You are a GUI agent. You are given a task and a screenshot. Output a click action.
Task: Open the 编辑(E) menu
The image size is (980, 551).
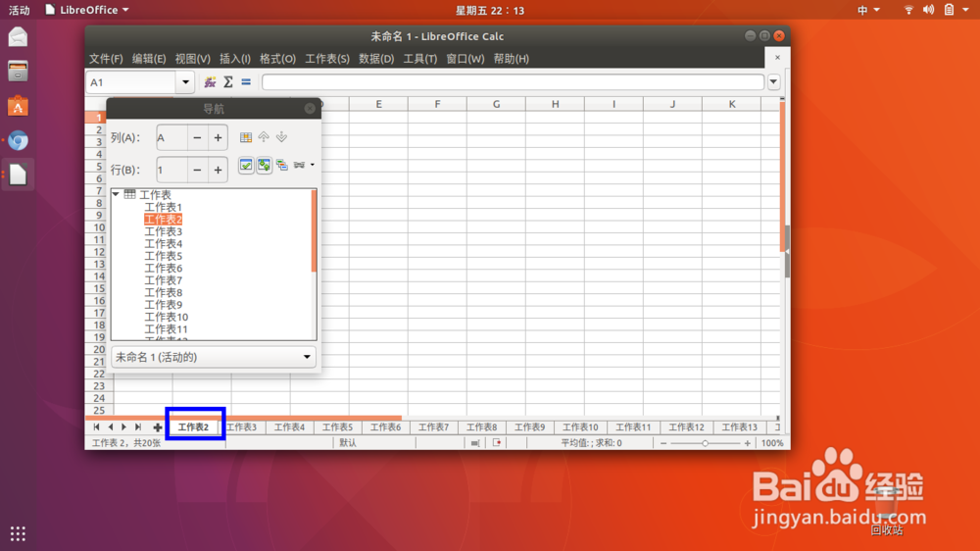[149, 58]
